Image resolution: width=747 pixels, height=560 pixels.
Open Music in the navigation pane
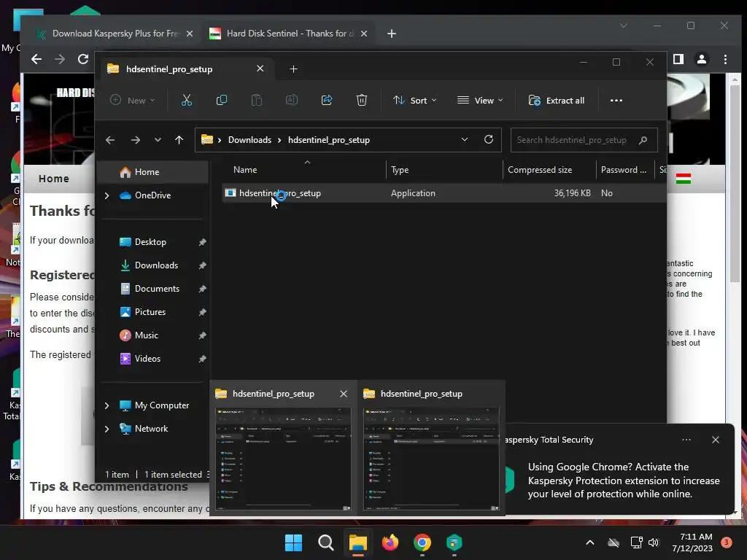click(146, 335)
